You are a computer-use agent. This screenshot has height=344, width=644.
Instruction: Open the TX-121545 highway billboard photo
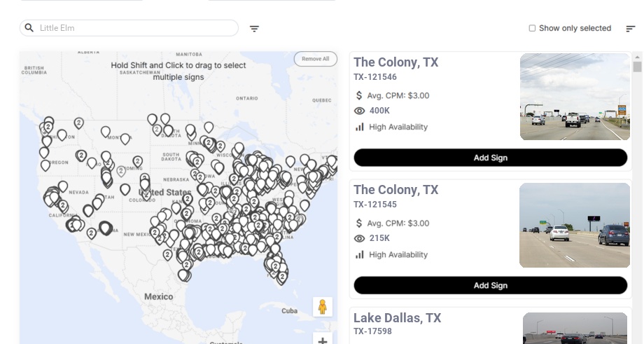pyautogui.click(x=575, y=226)
